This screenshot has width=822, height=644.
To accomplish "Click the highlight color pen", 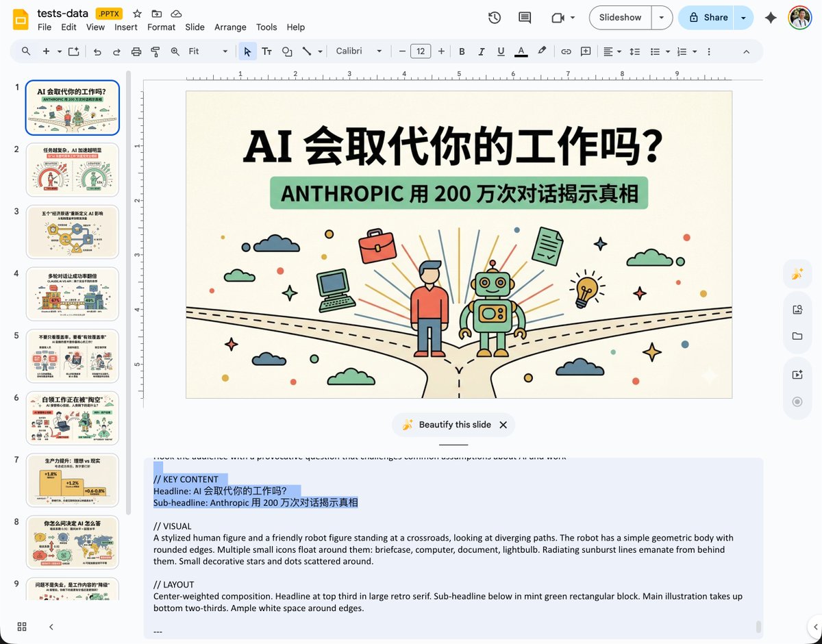I will 542,51.
